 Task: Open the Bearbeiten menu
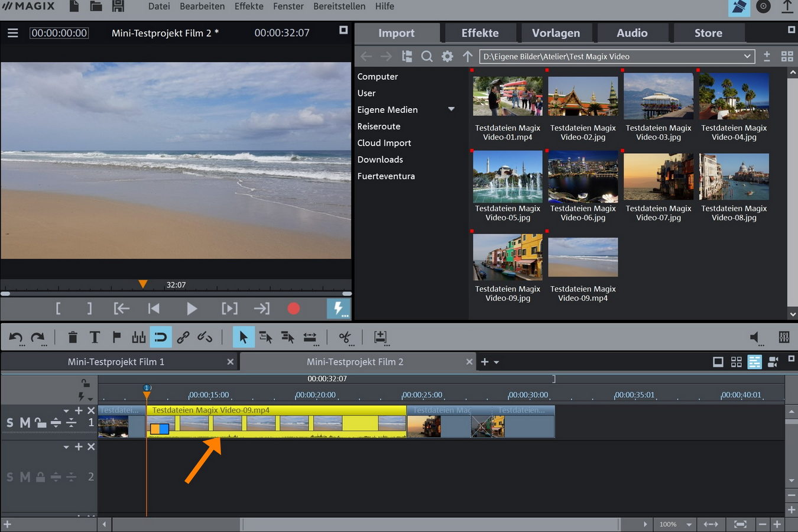[x=202, y=7]
